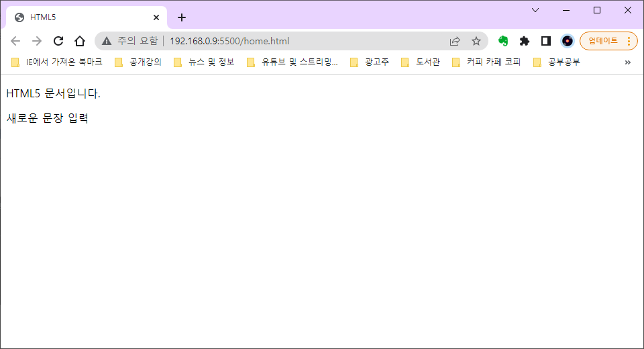This screenshot has width=644, height=349.
Task: Show more bookmarks via the double chevron
Action: tap(628, 62)
